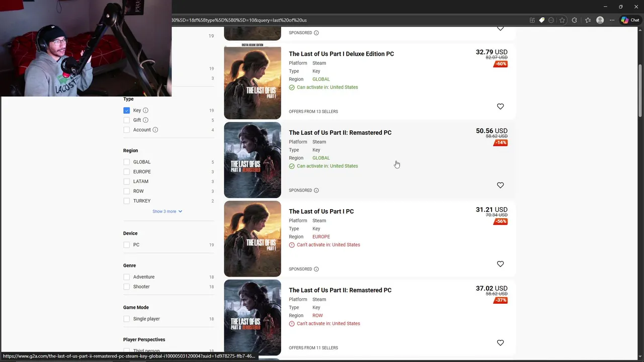Check the Account type filter
The height and width of the screenshot is (362, 644).
(126, 130)
